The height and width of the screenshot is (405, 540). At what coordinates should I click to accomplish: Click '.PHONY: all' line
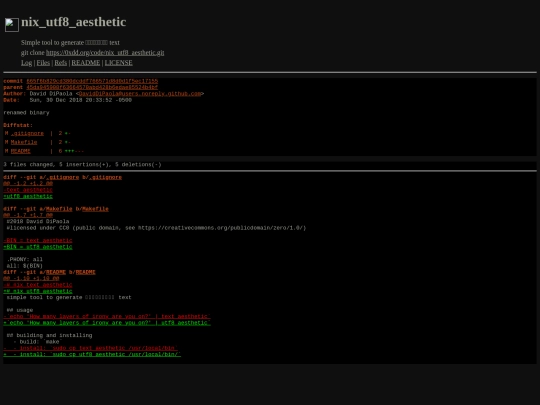(x=24, y=259)
